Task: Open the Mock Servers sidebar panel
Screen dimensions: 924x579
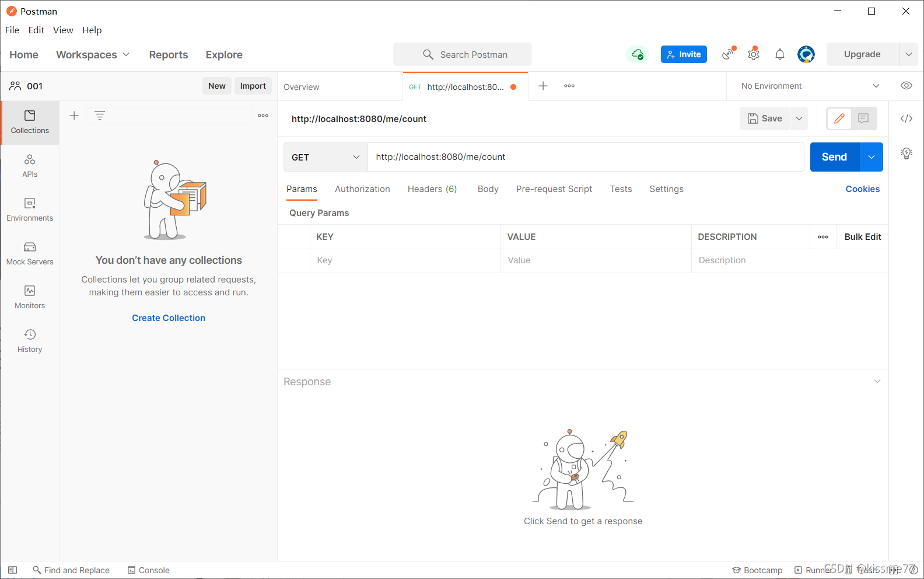Action: point(30,254)
